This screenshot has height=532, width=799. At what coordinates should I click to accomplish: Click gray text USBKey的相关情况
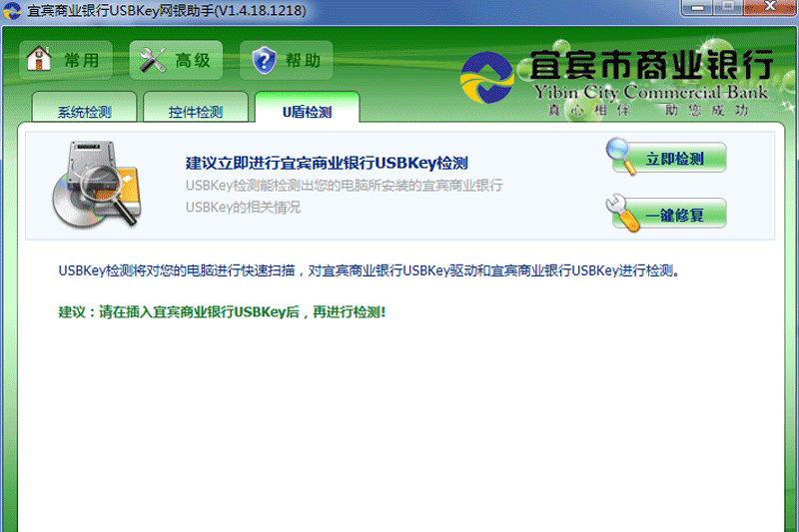pos(243,208)
